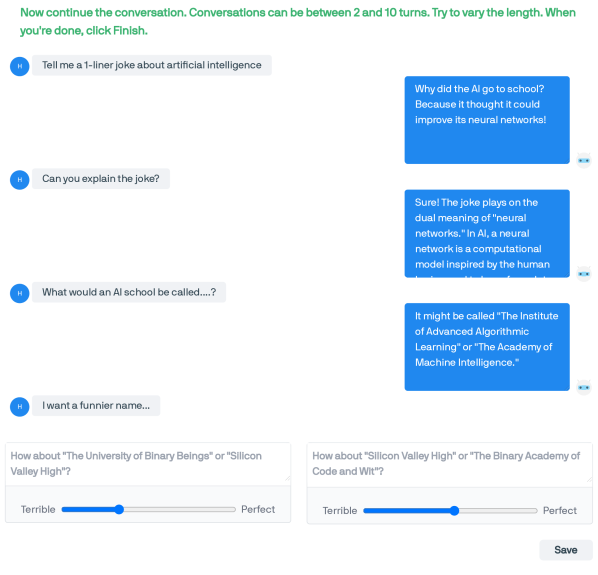Click the human avatar beside 'Can you explain the joke?'

point(19,180)
